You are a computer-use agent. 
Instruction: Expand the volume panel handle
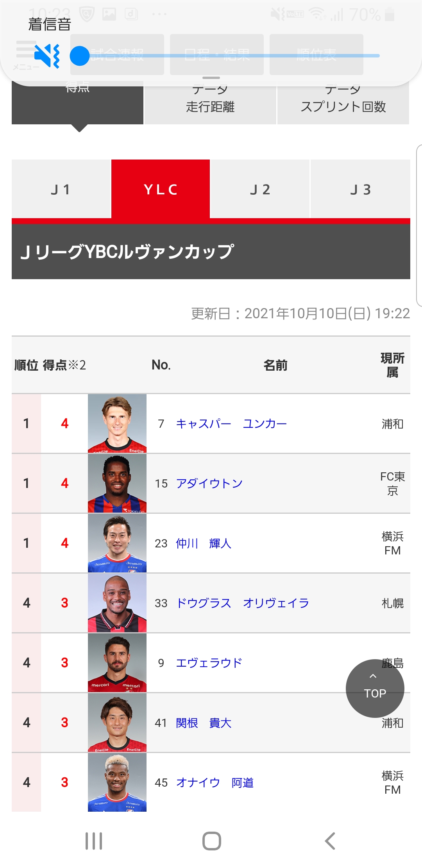pos(211,78)
